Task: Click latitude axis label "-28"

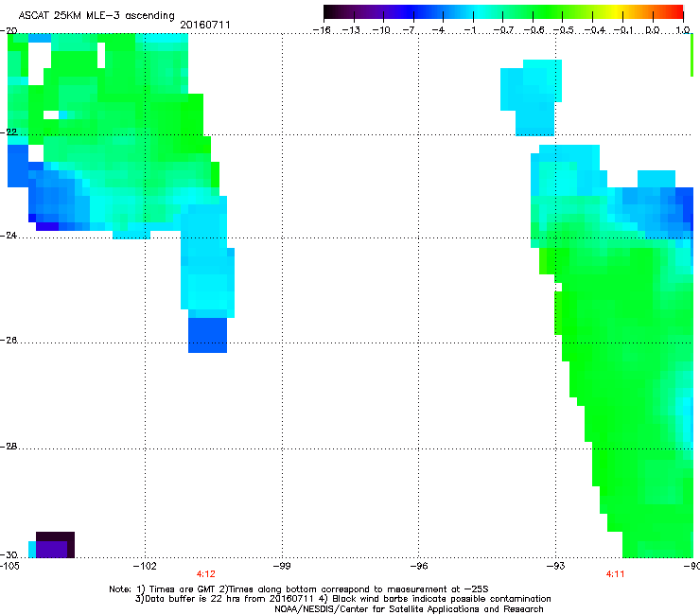Action: point(9,447)
